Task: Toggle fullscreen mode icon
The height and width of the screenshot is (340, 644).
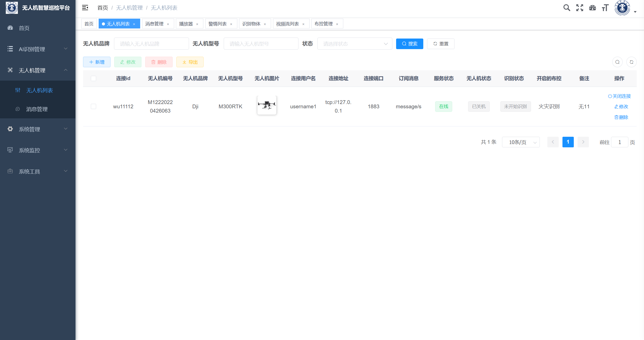Action: [x=580, y=8]
